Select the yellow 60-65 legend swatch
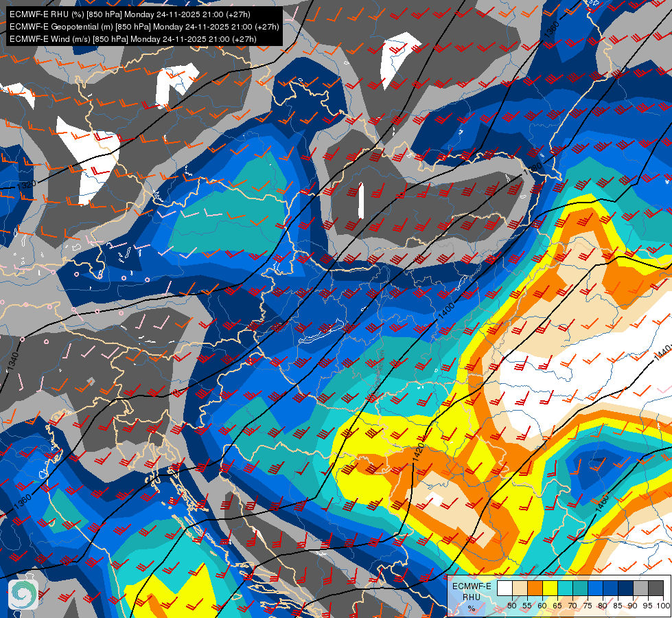 pos(550,588)
